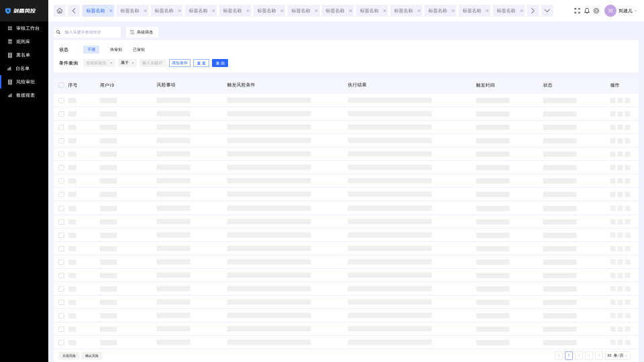644x362 pixels.
Task: Click the 触发风险条件 column header
Action: [x=241, y=85]
